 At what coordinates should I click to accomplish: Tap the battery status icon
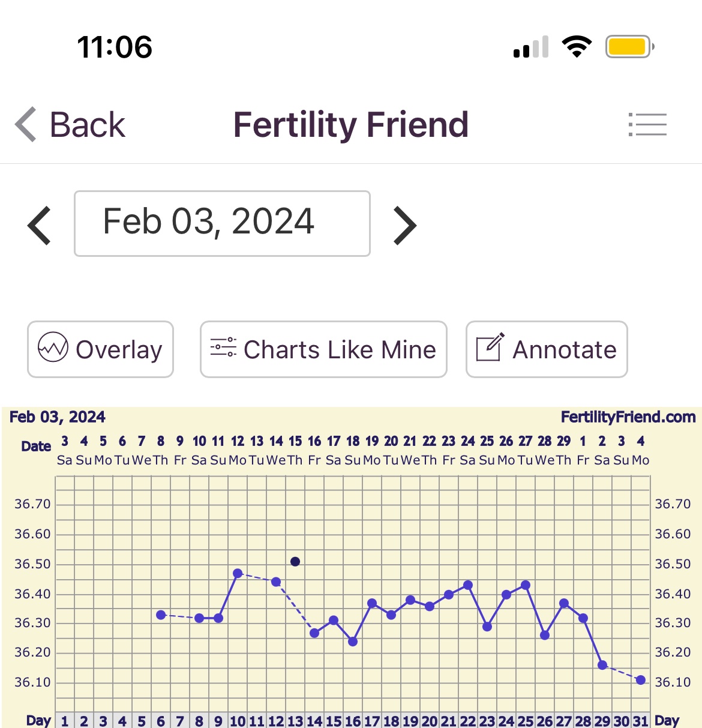(x=629, y=47)
